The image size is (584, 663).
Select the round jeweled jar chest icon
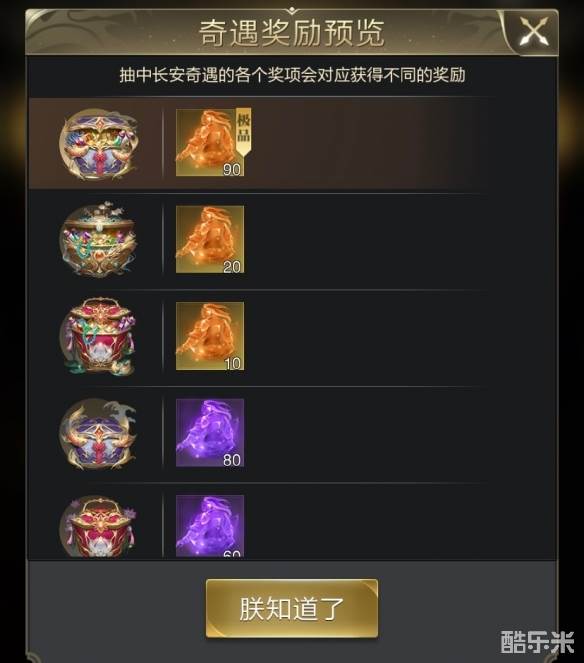click(x=99, y=240)
